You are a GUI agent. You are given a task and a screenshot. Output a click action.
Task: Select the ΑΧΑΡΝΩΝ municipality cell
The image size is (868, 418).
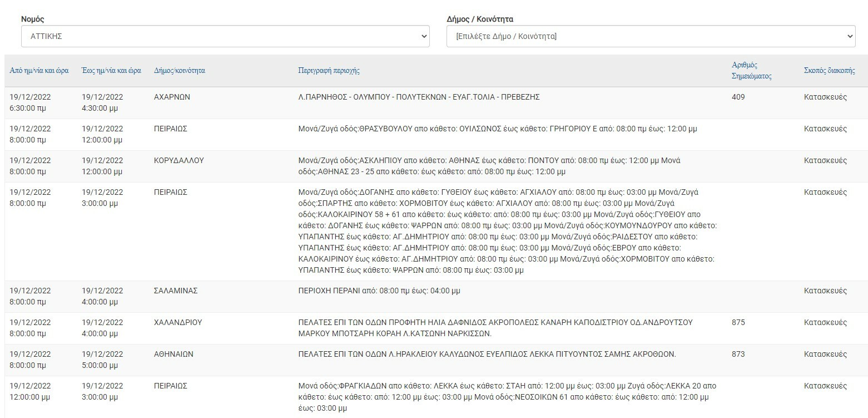[x=172, y=97]
